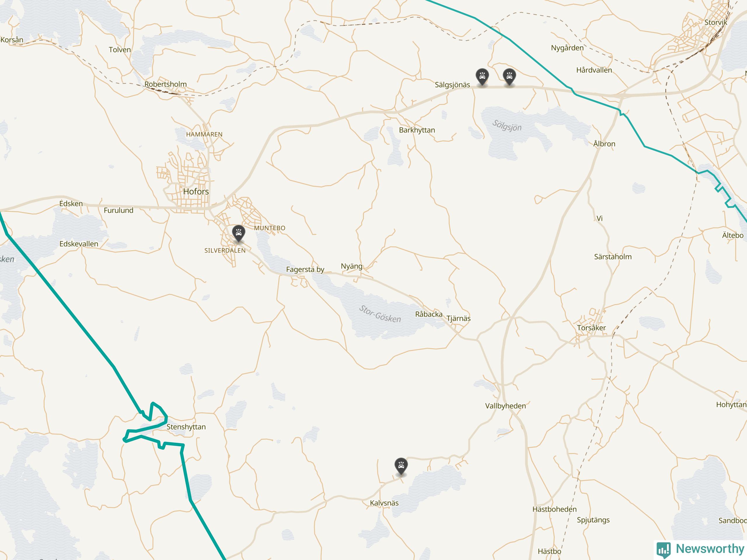This screenshot has width=747, height=560.
Task: Click the Sälgsjön lake label
Action: point(507,126)
